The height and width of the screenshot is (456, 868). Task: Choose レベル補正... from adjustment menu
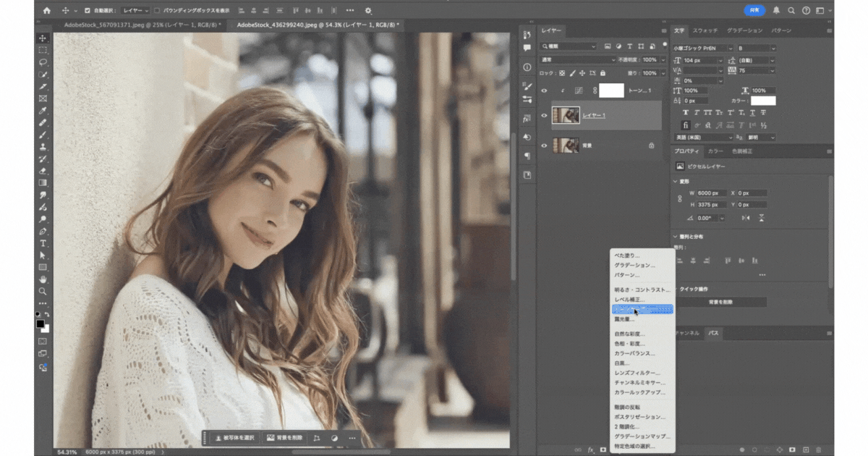coord(629,300)
